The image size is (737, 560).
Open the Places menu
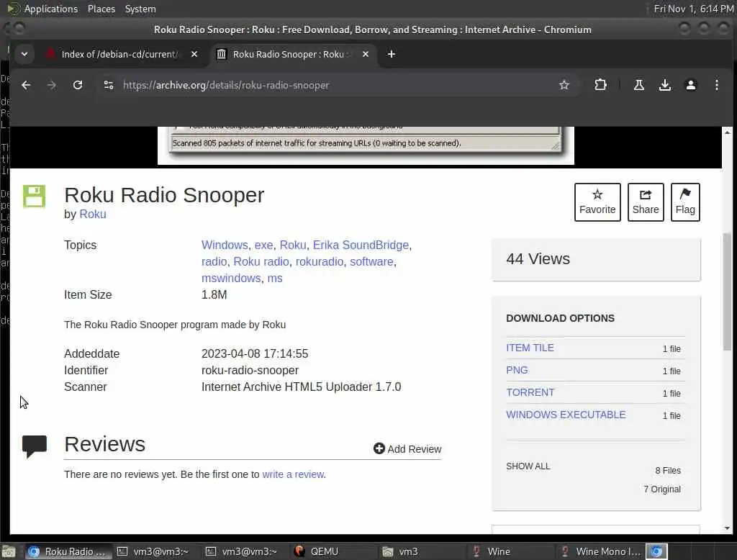click(x=101, y=9)
